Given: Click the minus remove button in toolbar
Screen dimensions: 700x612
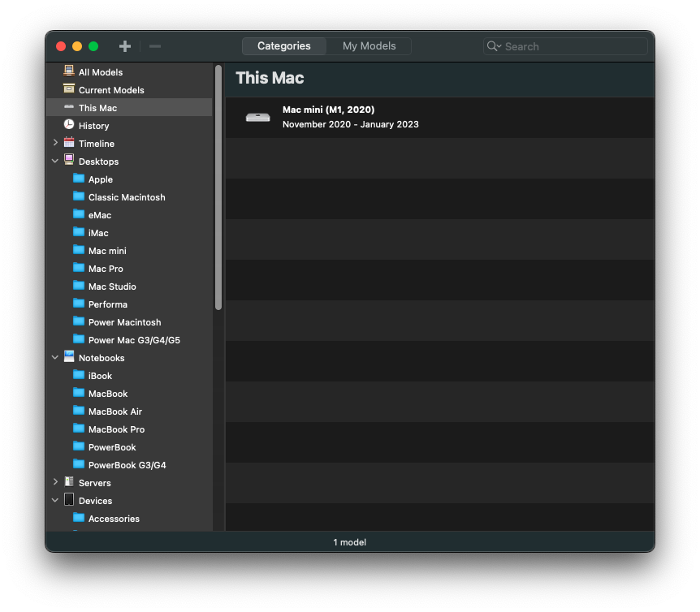Looking at the screenshot, I should 155,46.
